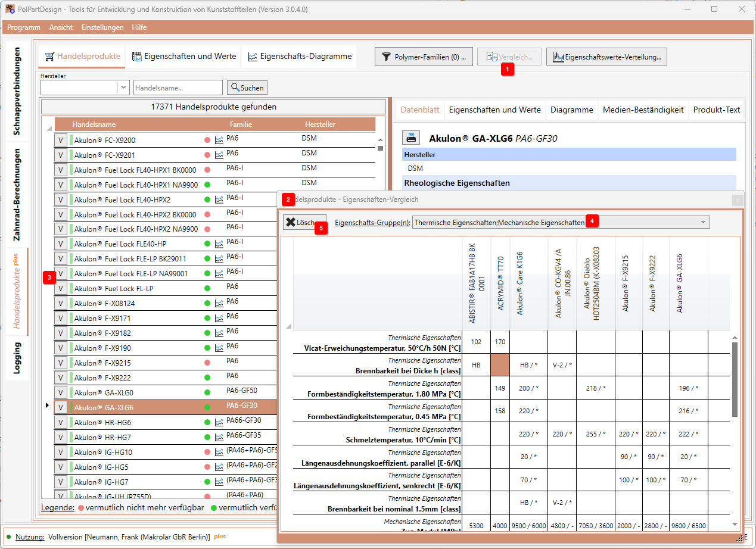Click the Handelsname search field
Viewport: 756px width, 549px height.
[178, 88]
